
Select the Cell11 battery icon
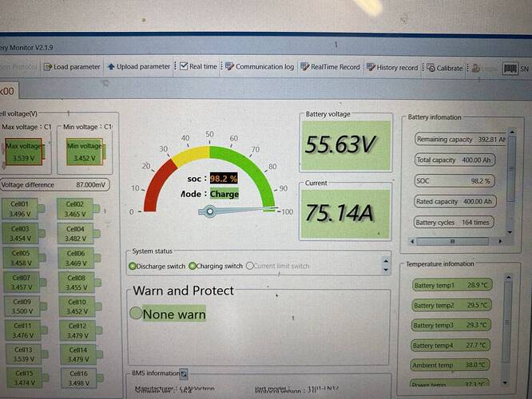point(26,330)
